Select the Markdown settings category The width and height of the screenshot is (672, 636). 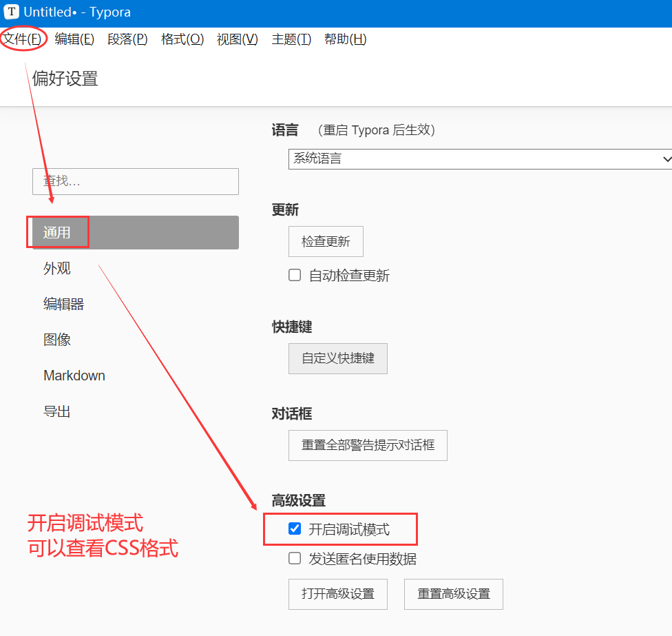[74, 376]
